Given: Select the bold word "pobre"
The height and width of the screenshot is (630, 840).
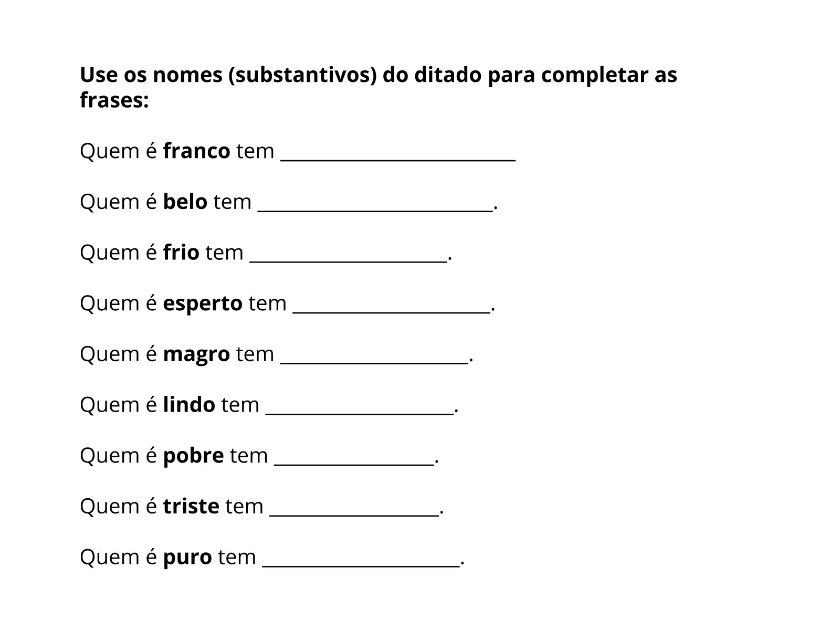Looking at the screenshot, I should (193, 456).
